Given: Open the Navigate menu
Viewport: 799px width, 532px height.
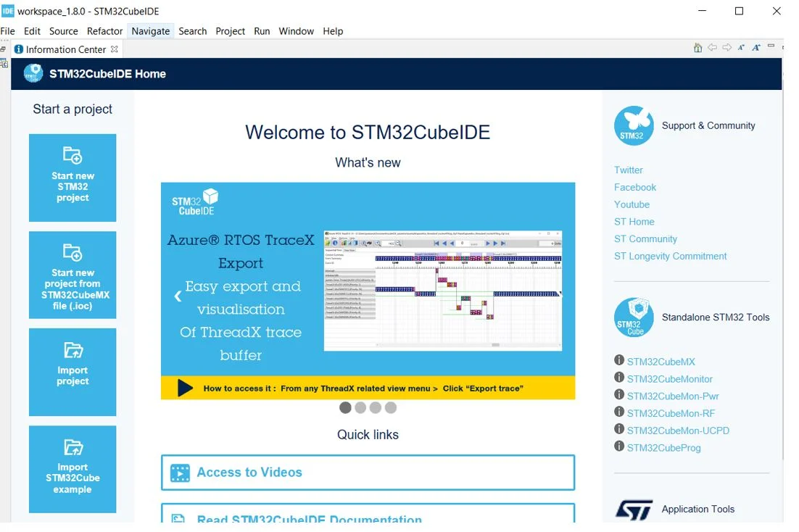Looking at the screenshot, I should (x=151, y=31).
